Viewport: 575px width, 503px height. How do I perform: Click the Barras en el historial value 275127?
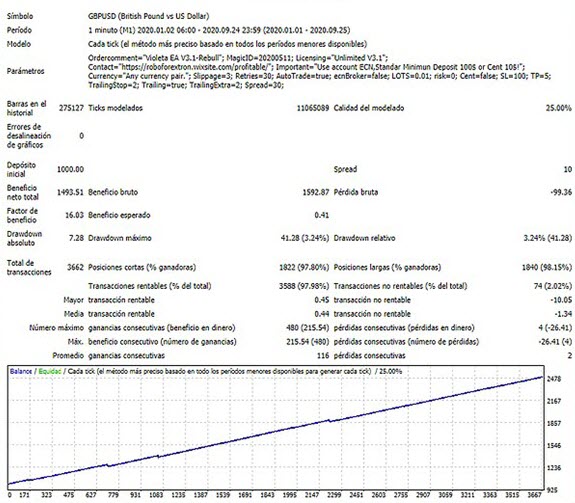(71, 108)
